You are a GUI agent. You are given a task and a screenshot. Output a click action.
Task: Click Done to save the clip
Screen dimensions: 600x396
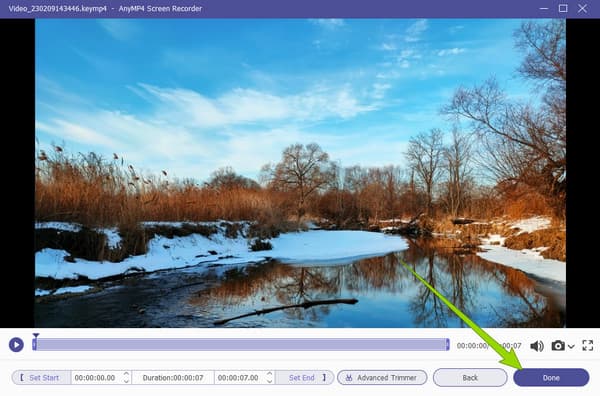click(x=551, y=378)
